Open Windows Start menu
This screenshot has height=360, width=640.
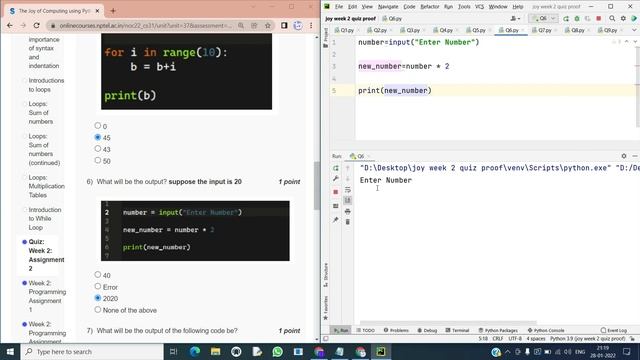tap(10, 351)
